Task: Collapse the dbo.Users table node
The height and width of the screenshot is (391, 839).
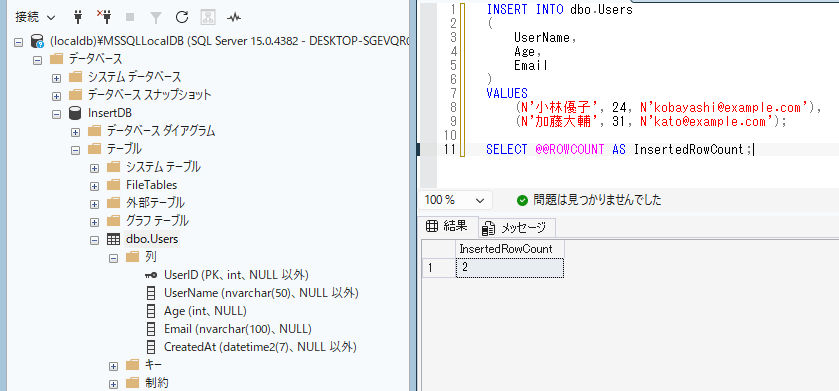Action: (x=95, y=240)
